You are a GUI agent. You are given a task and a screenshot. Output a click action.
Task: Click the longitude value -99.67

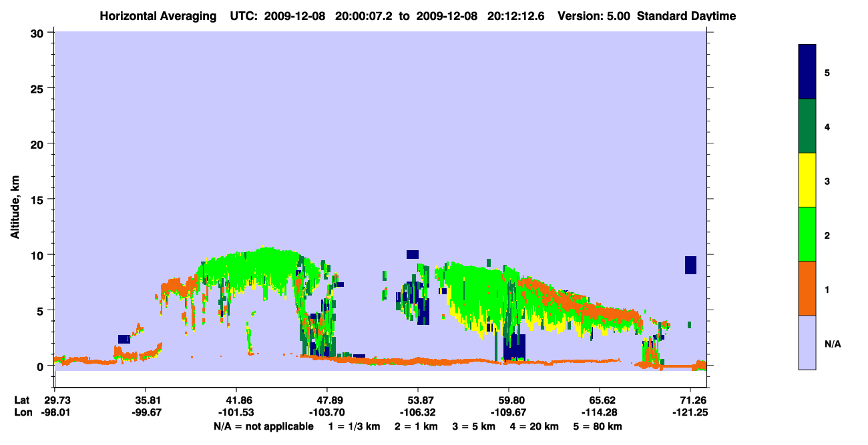coord(146,412)
